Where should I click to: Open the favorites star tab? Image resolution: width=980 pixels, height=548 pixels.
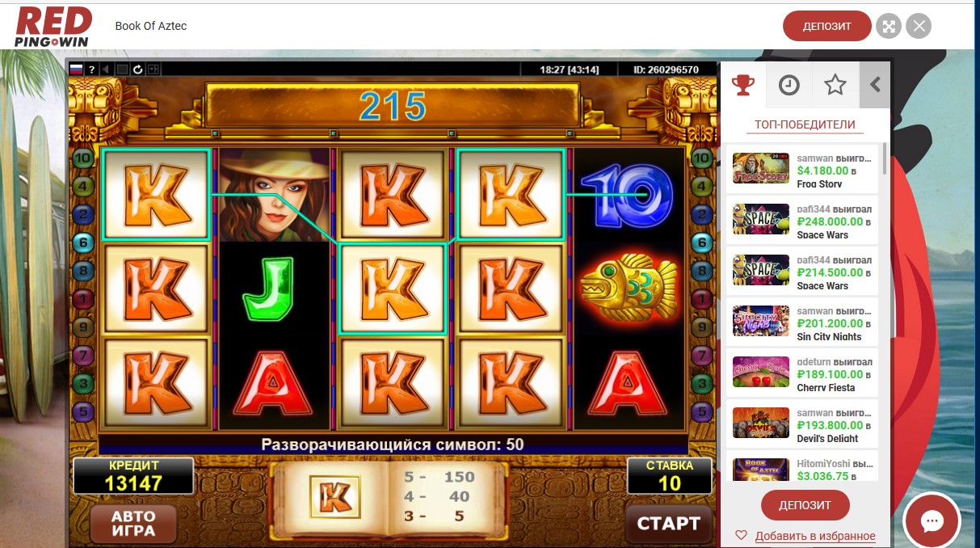(x=835, y=85)
